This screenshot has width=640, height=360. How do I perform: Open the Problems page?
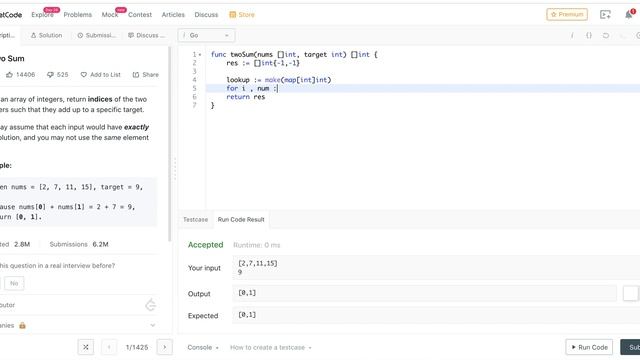[78, 15]
